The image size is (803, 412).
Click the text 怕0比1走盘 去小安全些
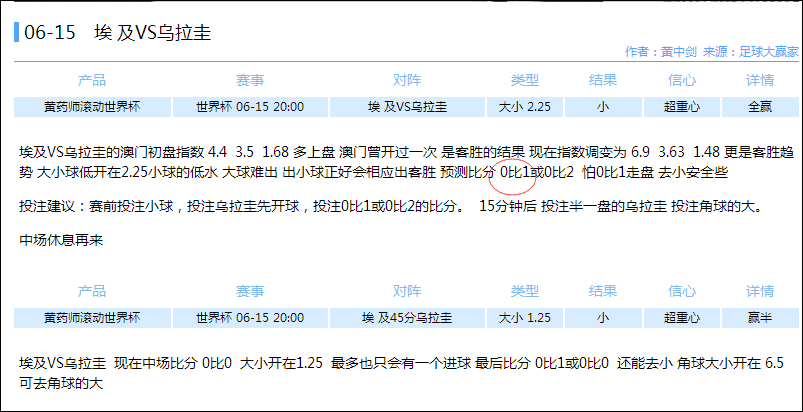point(656,172)
